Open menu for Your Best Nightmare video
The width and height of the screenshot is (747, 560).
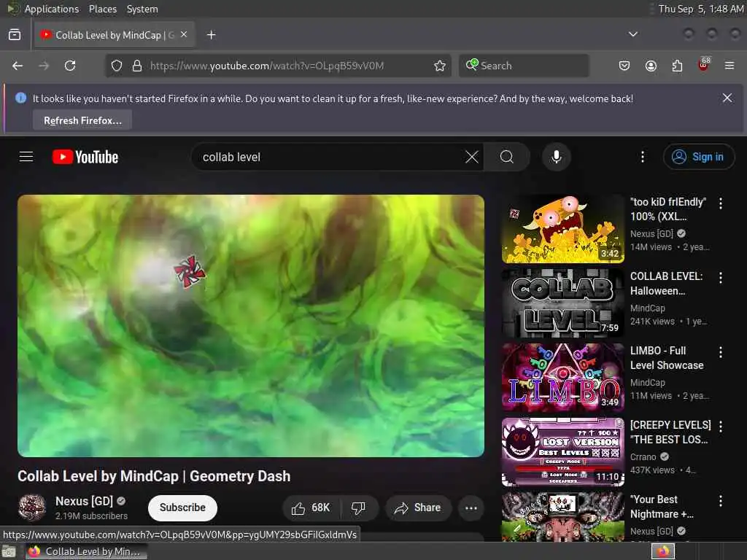[x=720, y=500]
